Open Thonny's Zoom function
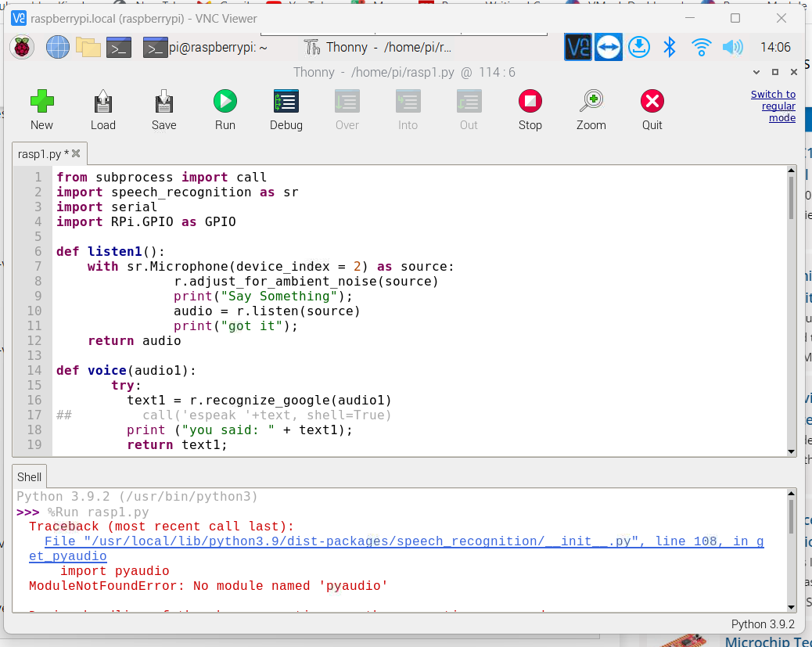Image resolution: width=812 pixels, height=647 pixels. 591,110
